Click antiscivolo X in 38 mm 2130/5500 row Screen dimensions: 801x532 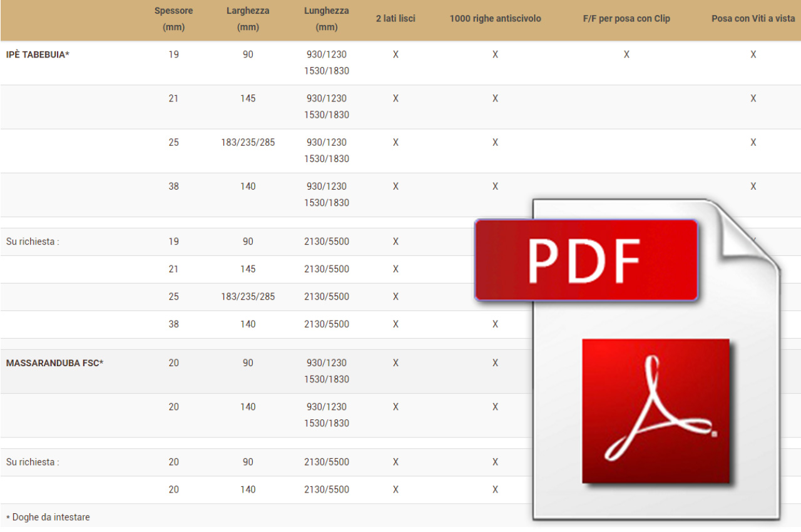(495, 324)
